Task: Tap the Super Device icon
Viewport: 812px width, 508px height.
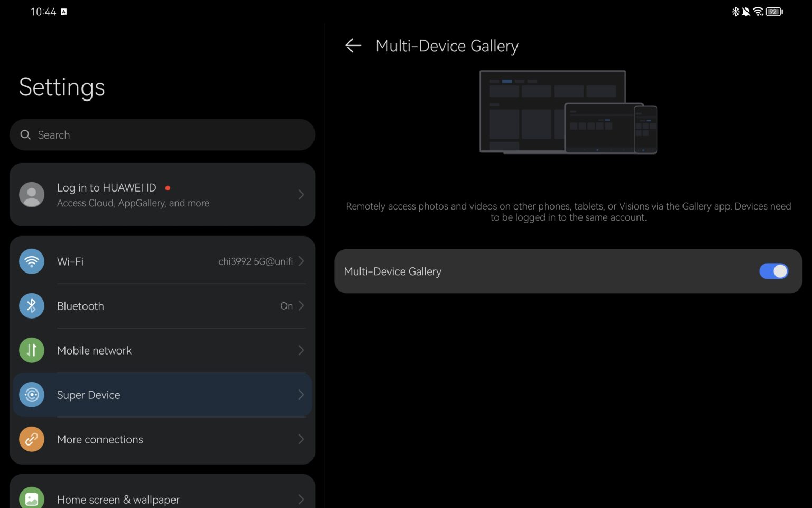Action: [x=32, y=395]
